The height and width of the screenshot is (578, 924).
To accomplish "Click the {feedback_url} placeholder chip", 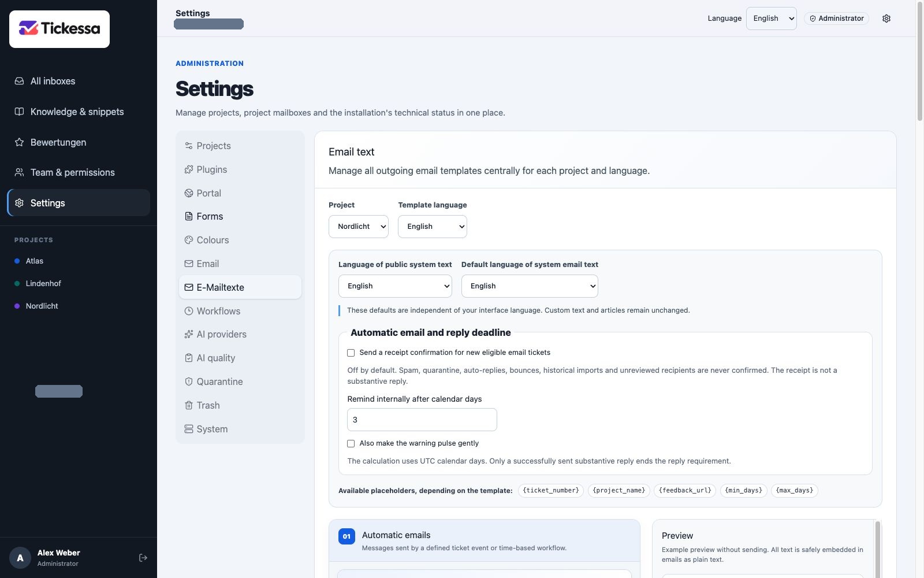I will tap(685, 491).
